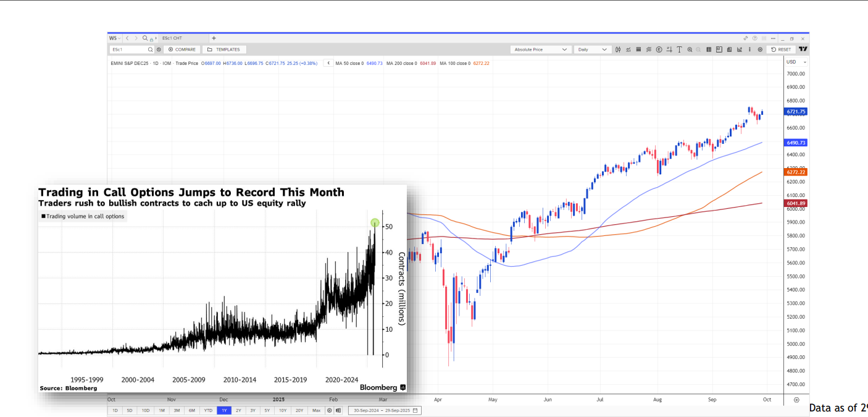Image resolution: width=868 pixels, height=417 pixels.
Task: Click the currency circle icon in toolbar
Action: 659,49
